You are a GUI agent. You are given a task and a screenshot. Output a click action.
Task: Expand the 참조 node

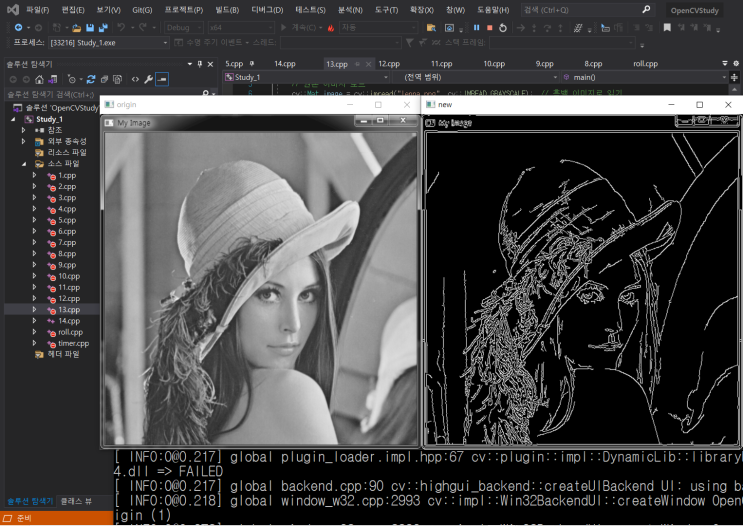click(x=23, y=130)
